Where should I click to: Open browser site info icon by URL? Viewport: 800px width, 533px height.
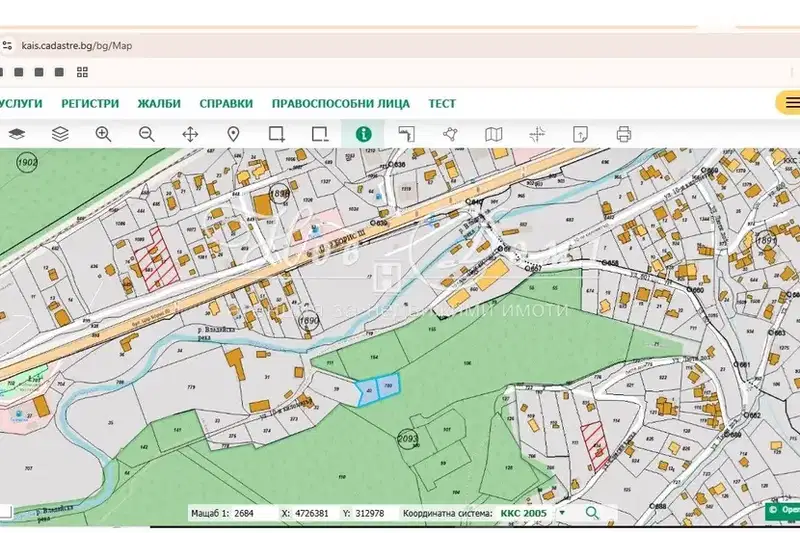pos(7,45)
